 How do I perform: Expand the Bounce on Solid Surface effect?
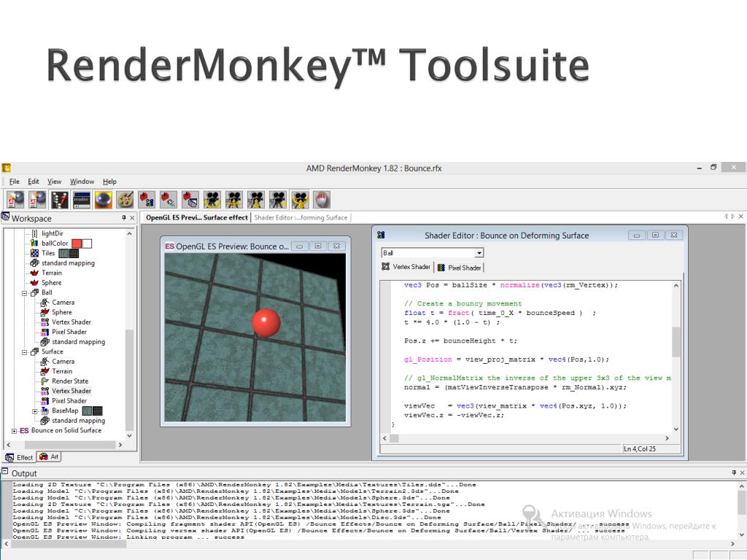coord(15,431)
